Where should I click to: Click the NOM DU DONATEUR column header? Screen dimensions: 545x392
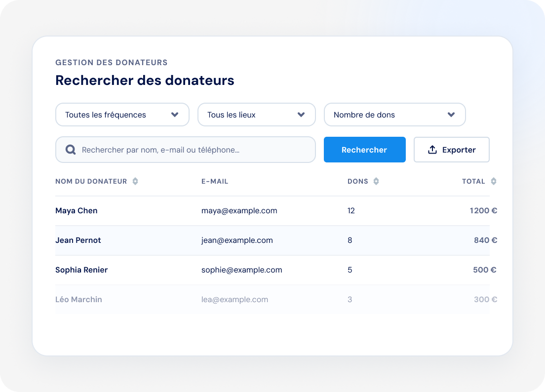tap(91, 181)
